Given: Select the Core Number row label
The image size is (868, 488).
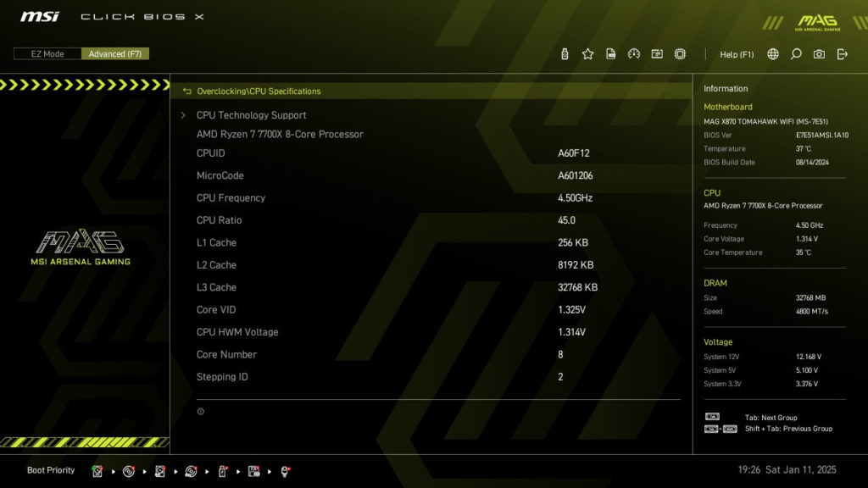Looking at the screenshot, I should pyautogui.click(x=226, y=354).
